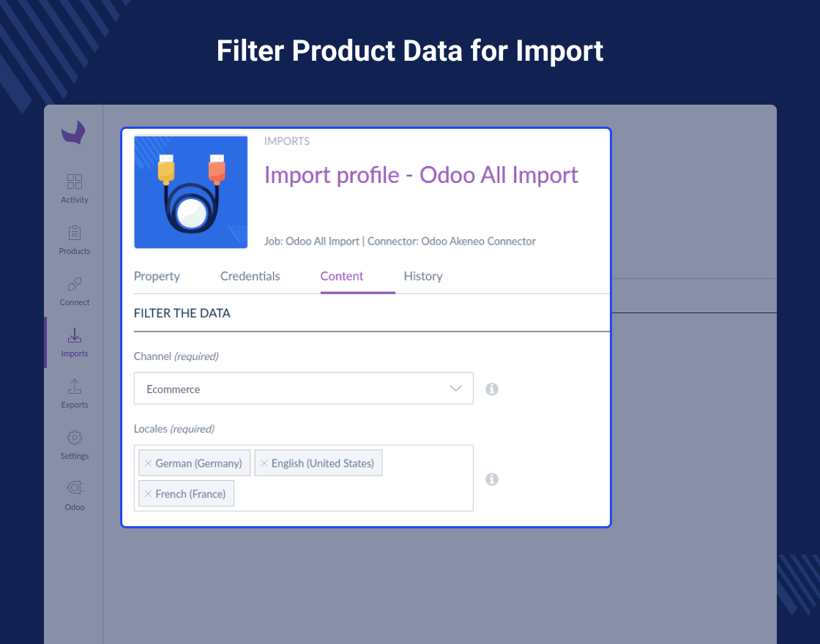Screen dimensions: 820x644
Task: Remove German (Germany) locale tag
Action: pyautogui.click(x=148, y=463)
